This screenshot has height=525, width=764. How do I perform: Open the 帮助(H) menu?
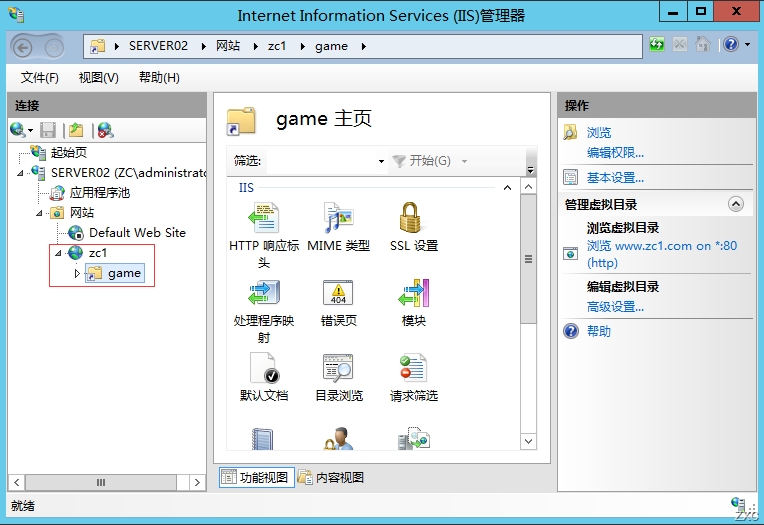[x=159, y=78]
